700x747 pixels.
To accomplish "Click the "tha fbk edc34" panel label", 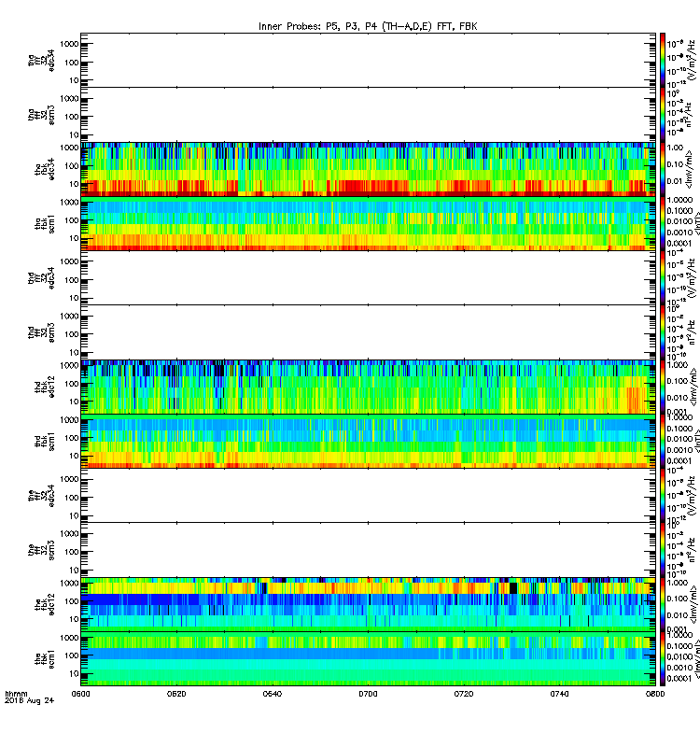I will (x=45, y=169).
